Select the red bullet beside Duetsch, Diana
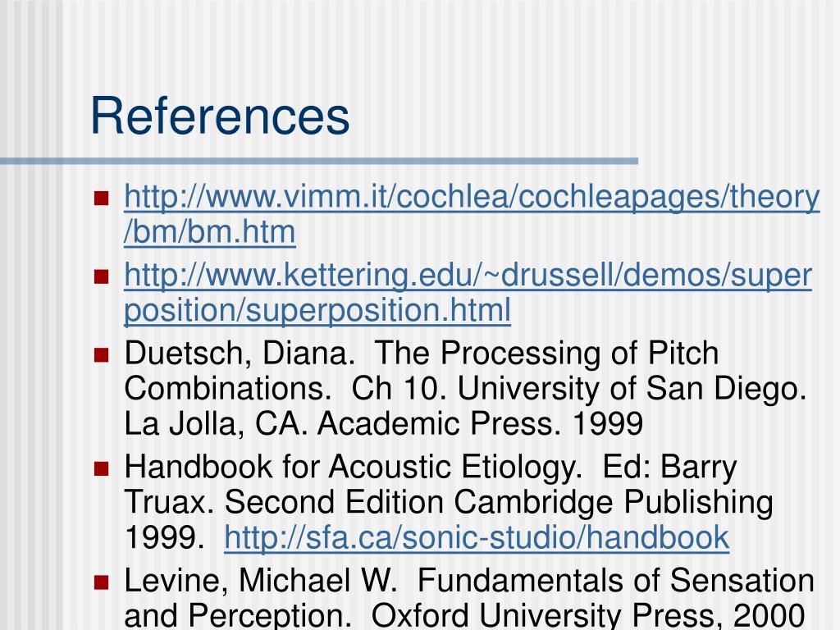Viewport: 840px width, 630px height. (x=101, y=355)
